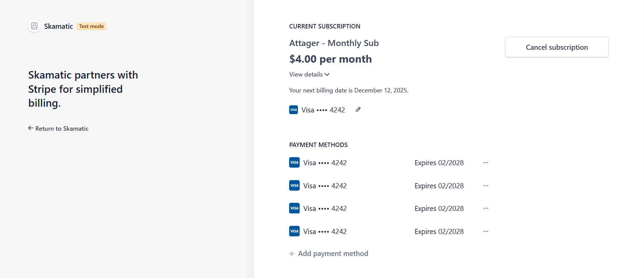Click the Visa icon on the last payment method
Image resolution: width=644 pixels, height=278 pixels.
tap(294, 231)
